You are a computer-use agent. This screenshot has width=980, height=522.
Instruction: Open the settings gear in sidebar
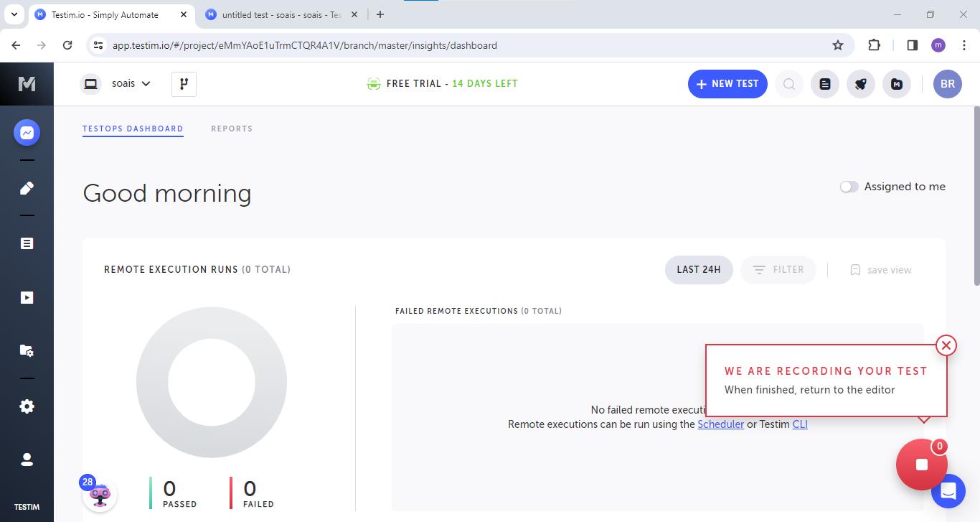coord(27,406)
